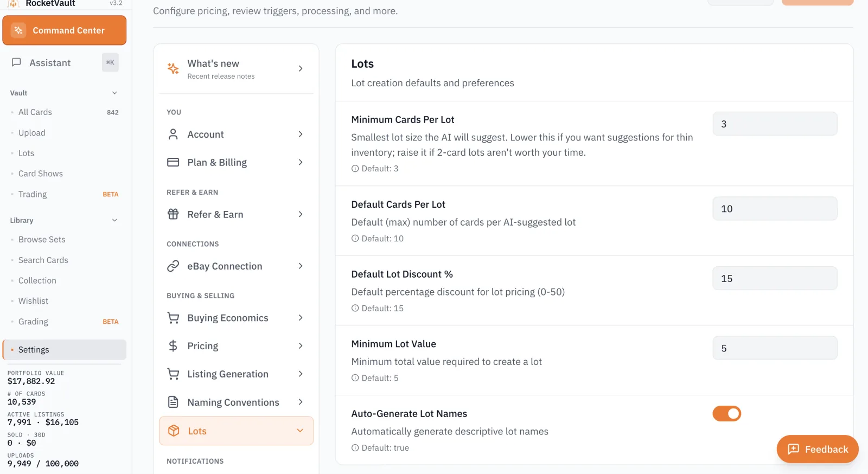Click the active listings value 7,991 · $16,105
Screen dimensions: 868x474
[x=43, y=422]
